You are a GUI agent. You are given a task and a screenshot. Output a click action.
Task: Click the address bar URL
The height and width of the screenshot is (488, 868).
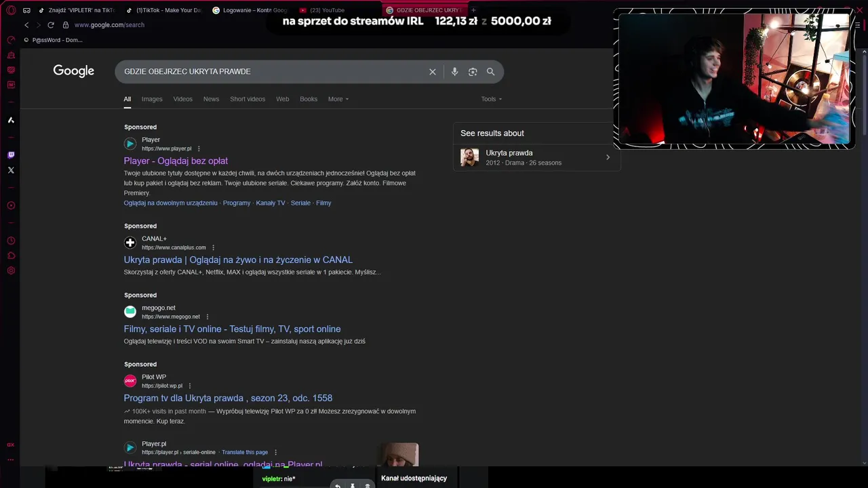pyautogui.click(x=109, y=25)
